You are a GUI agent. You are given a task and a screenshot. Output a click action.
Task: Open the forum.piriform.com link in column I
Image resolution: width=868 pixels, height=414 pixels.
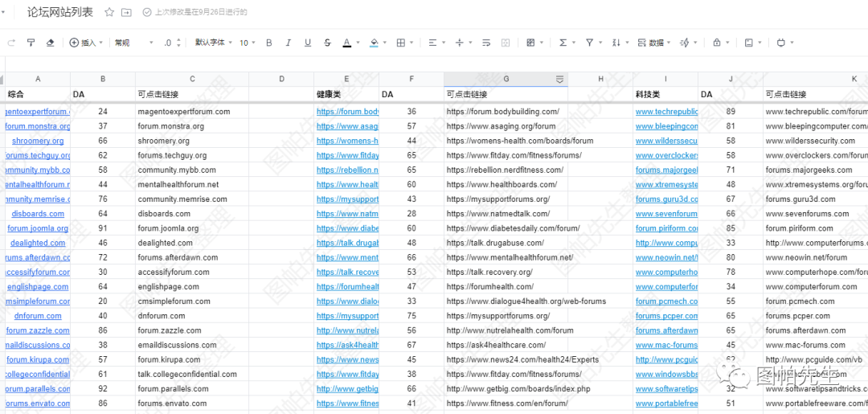pyautogui.click(x=666, y=228)
